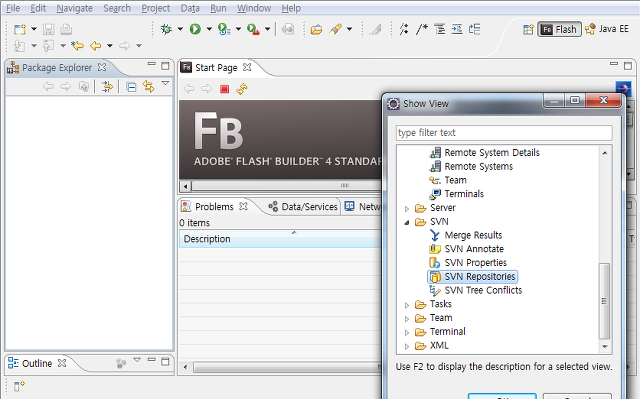Click the New wizard toolbar icon
Image resolution: width=640 pixels, height=399 pixels.
20,29
